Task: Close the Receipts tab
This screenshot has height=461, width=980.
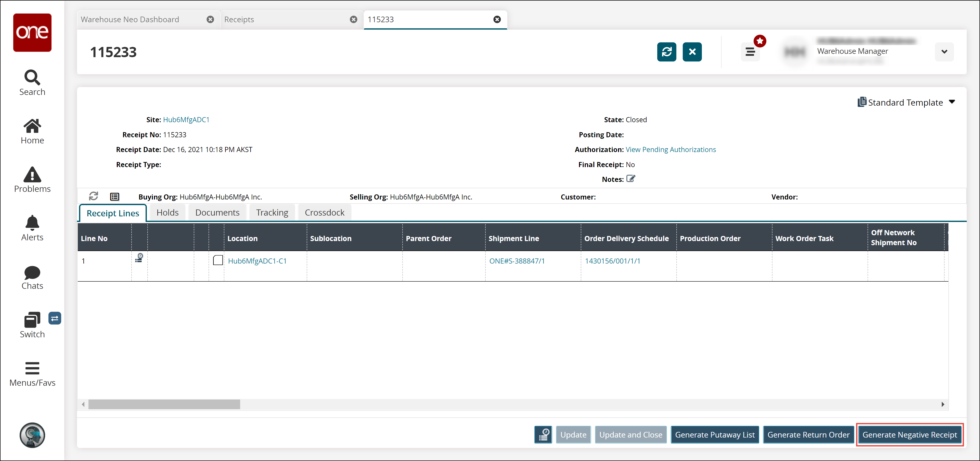Action: point(353,19)
